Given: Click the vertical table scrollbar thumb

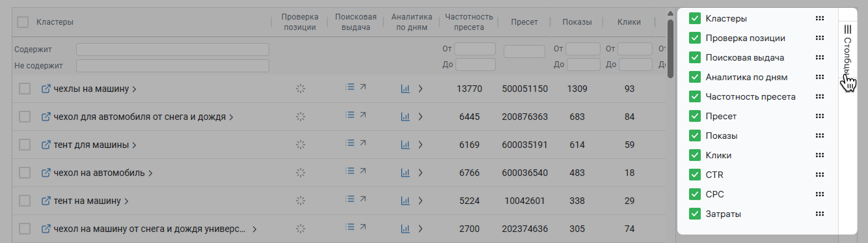Looking at the screenshot, I should [670, 43].
